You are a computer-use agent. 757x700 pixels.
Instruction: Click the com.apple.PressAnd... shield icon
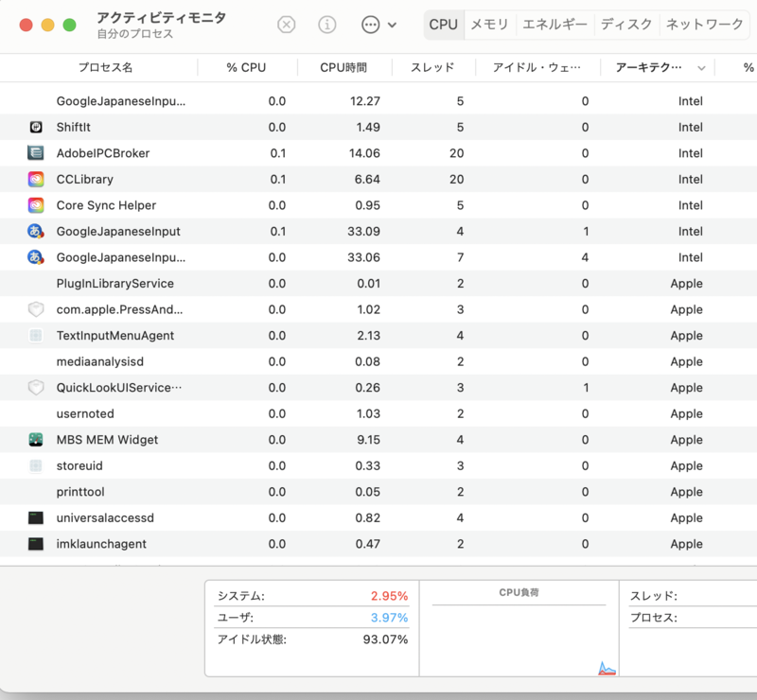(36, 309)
